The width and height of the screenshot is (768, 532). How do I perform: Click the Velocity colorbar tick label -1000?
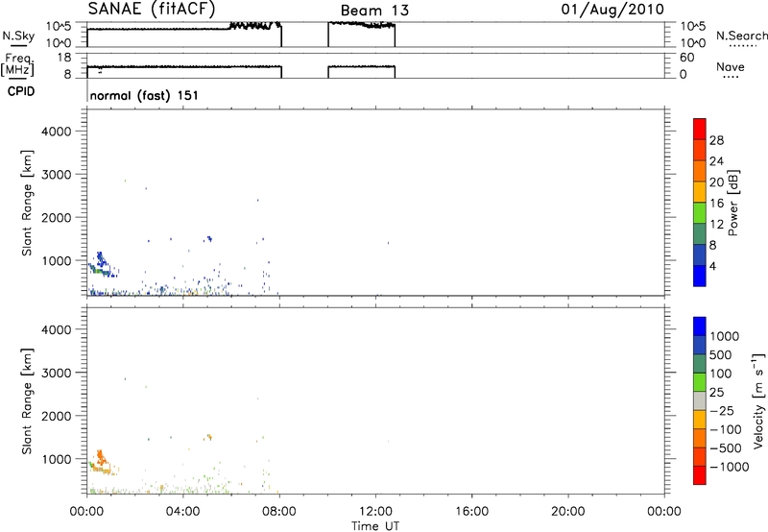point(729,467)
